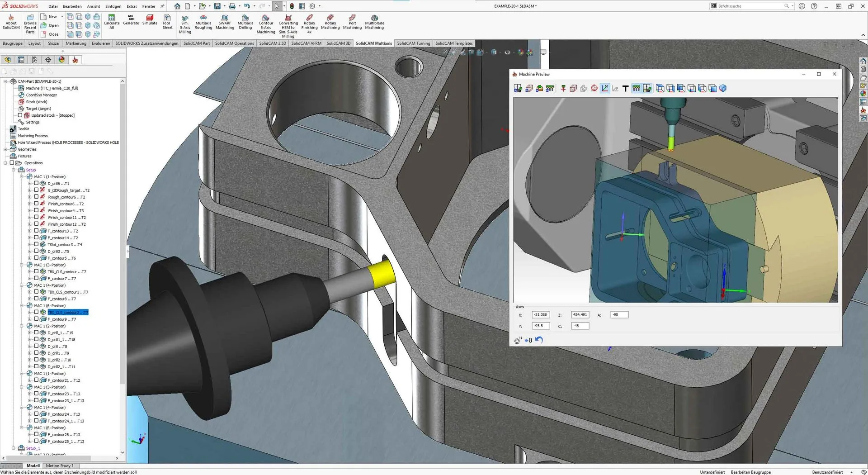Image resolution: width=868 pixels, height=475 pixels.
Task: Collapse the MAC 1 (2- Position) group
Action: [x=22, y=326]
